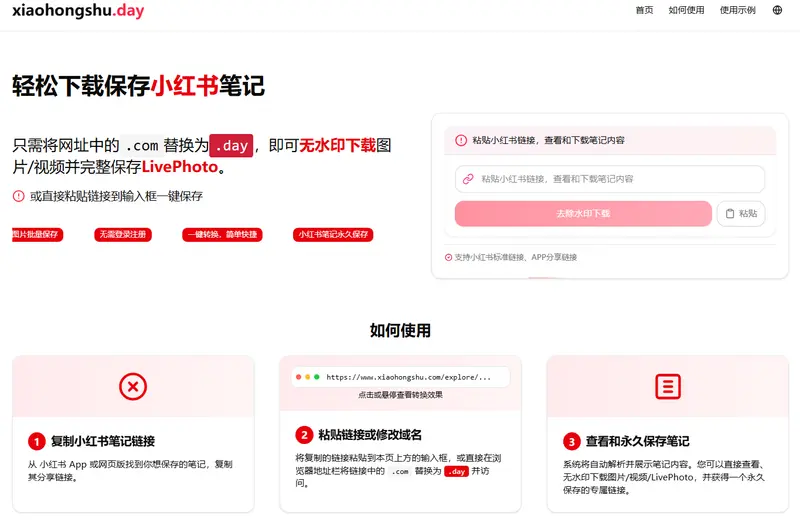Screen dimensions: 800x520
Task: Click the text 点击或悬停查看转换效果
Action: pyautogui.click(x=401, y=395)
